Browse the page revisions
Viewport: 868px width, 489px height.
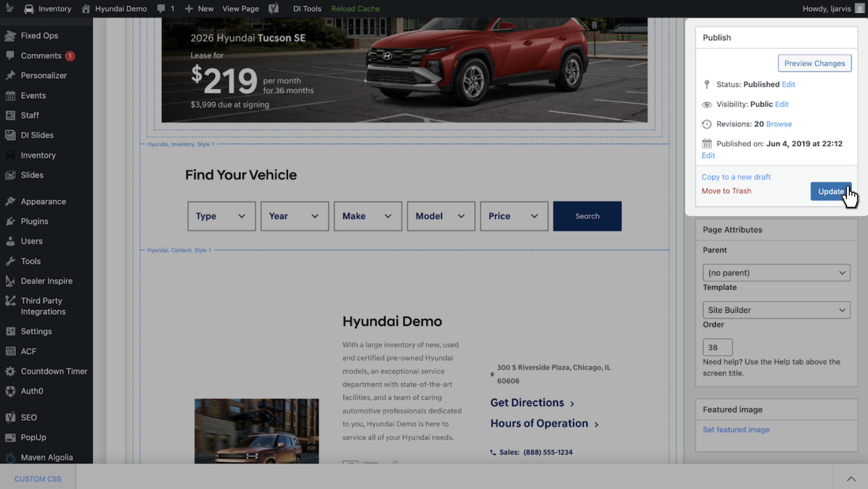pos(779,124)
